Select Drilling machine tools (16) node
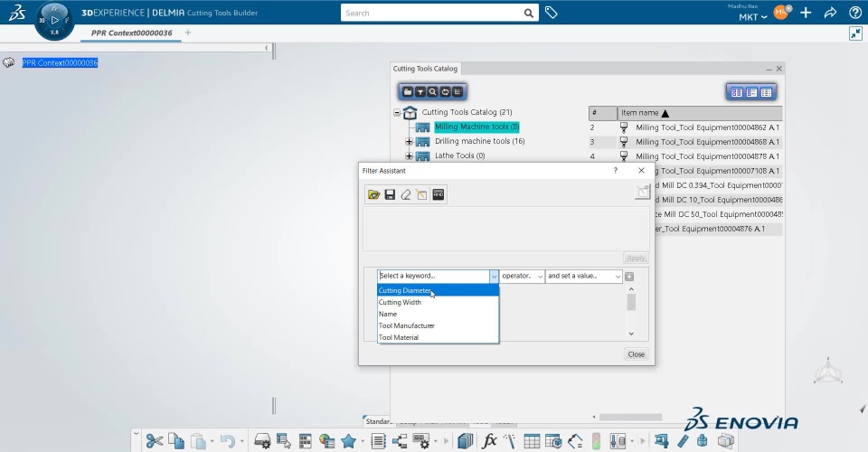 479,141
